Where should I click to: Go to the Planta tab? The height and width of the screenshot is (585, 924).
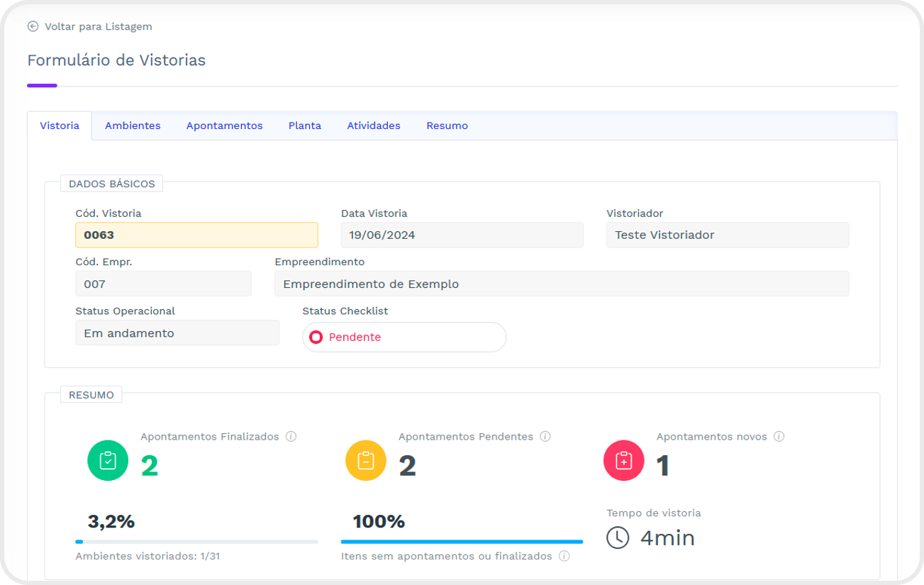[x=305, y=126]
